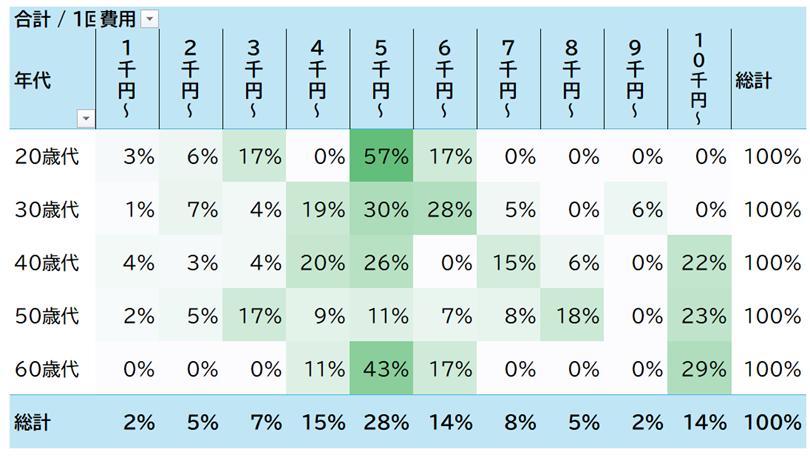Click the 43% cell in the 60歳代 row
This screenshot has height=466, width=810.
coord(381,369)
